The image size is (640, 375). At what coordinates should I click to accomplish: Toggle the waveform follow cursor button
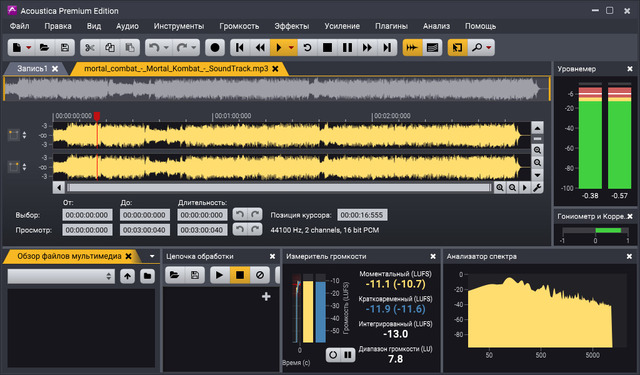pyautogui.click(x=412, y=48)
